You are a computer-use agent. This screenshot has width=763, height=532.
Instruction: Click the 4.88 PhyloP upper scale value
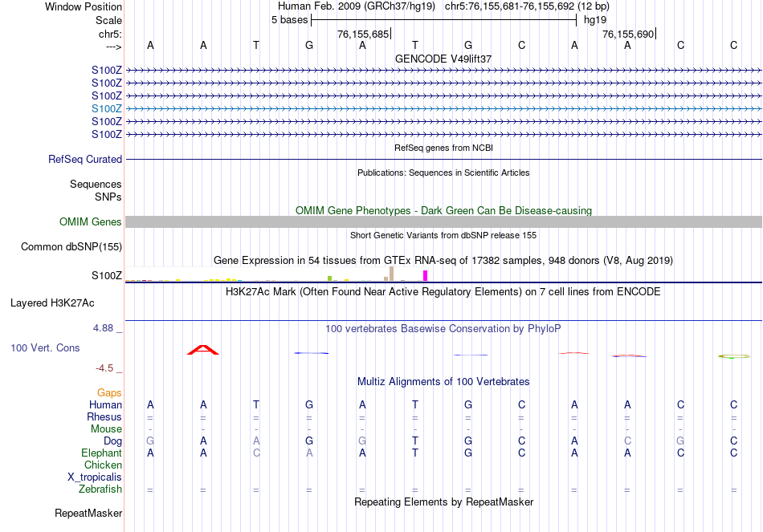pos(103,328)
